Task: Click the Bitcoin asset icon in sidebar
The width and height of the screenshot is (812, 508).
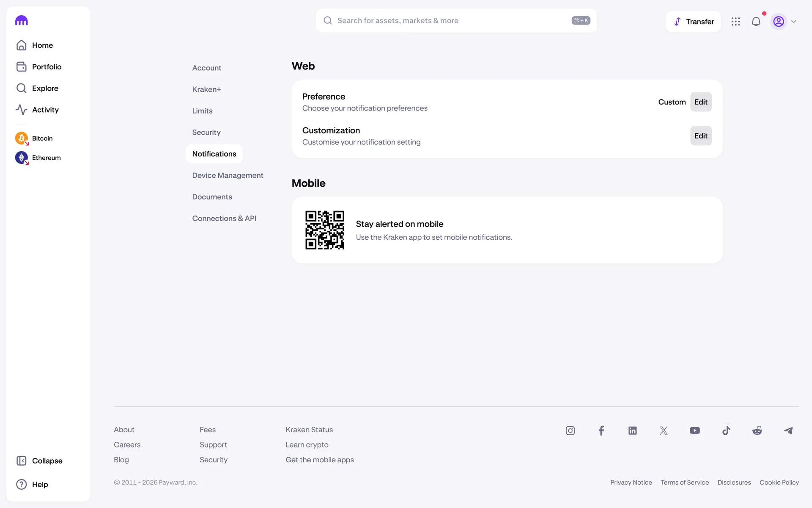Action: (x=21, y=138)
